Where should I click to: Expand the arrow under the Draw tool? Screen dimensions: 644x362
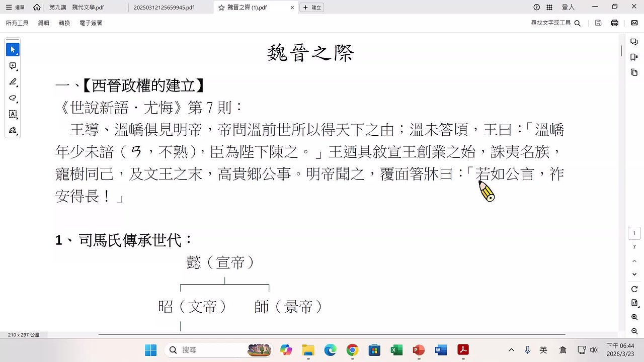18,103
